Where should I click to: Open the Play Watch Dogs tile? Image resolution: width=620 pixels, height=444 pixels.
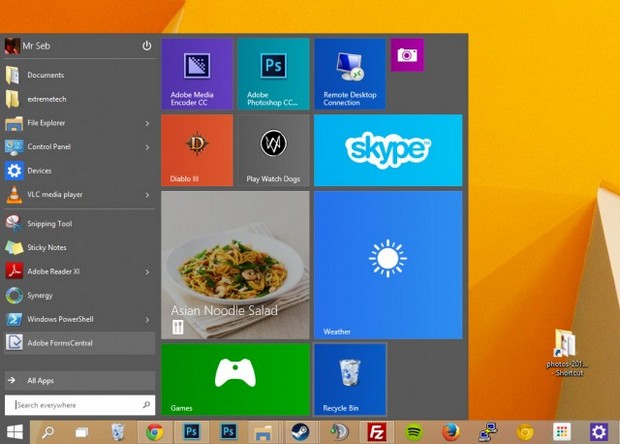pos(273,150)
